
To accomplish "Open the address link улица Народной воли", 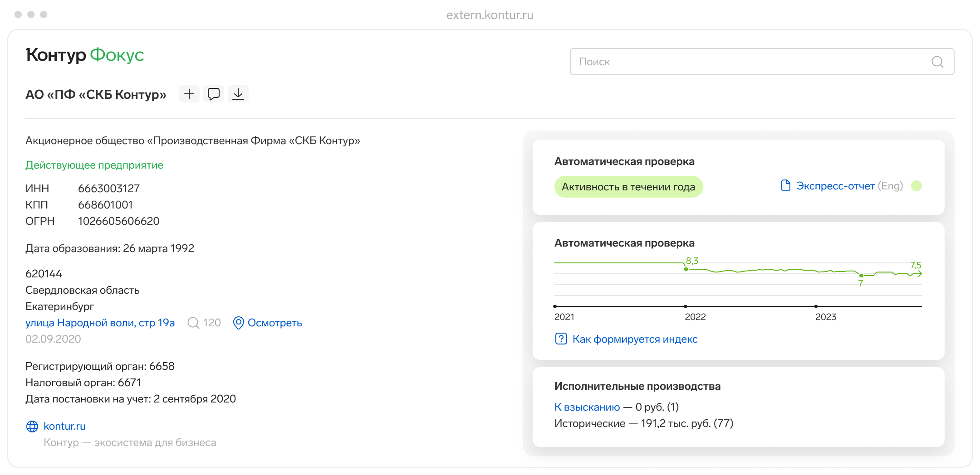I will 100,323.
